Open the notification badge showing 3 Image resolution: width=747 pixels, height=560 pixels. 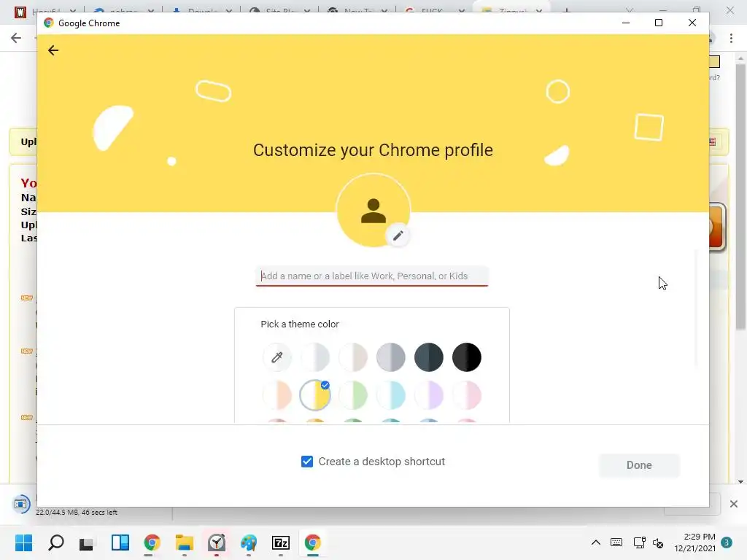[727, 542]
